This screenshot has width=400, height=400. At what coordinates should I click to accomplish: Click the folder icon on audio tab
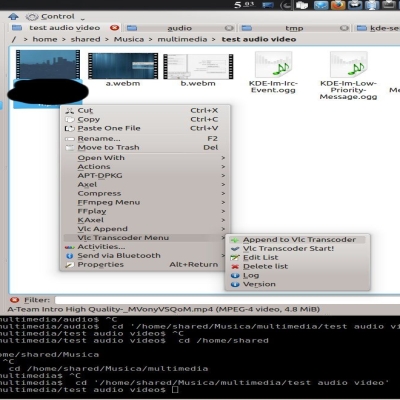click(132, 28)
